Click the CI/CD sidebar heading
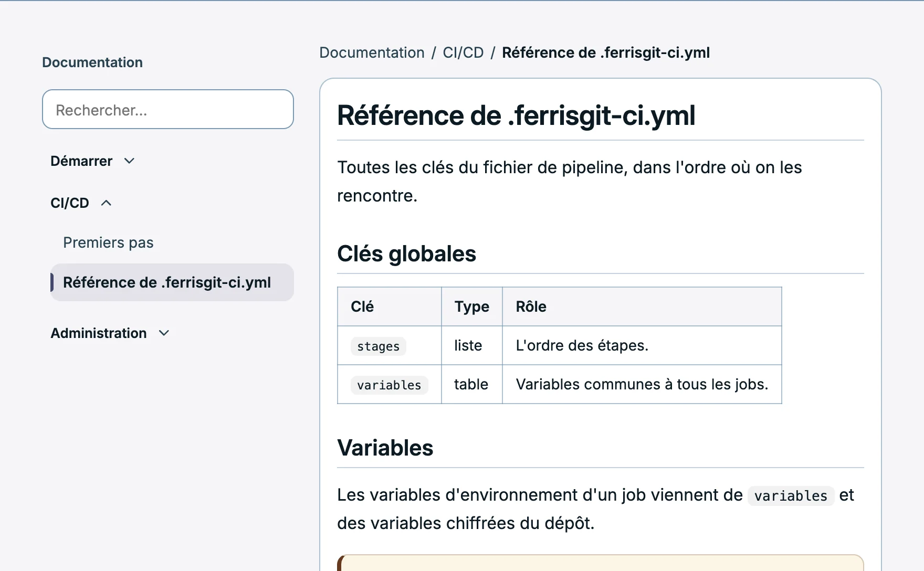Image resolution: width=924 pixels, height=571 pixels. (x=70, y=203)
